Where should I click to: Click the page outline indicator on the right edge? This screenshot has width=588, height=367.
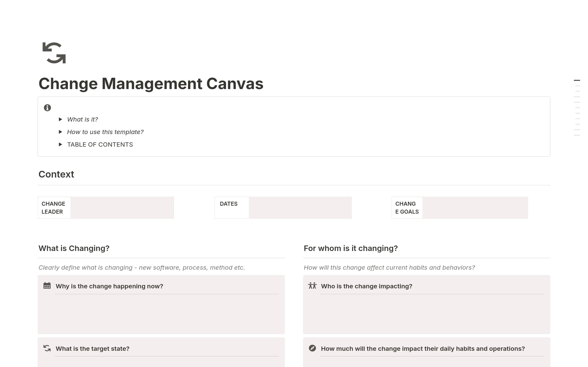(576, 80)
